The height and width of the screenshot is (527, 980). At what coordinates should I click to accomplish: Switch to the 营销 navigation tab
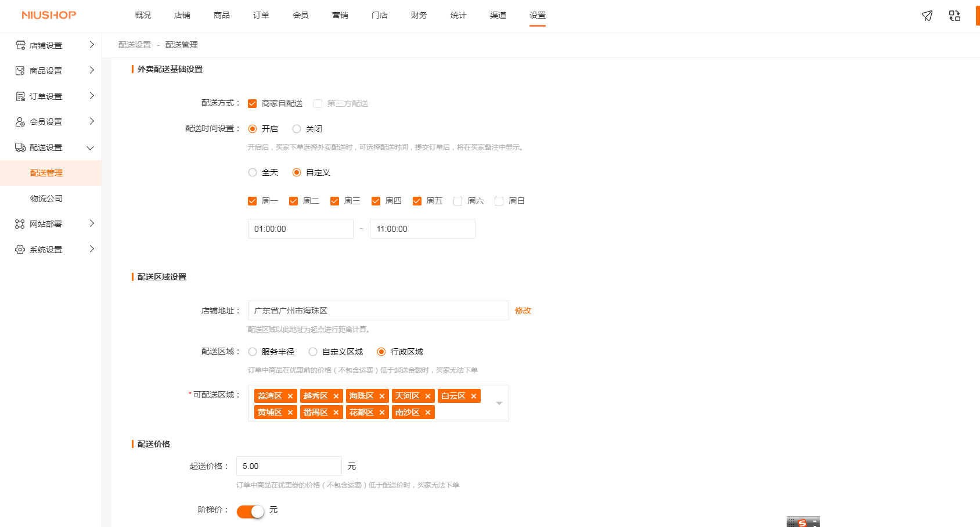point(340,16)
